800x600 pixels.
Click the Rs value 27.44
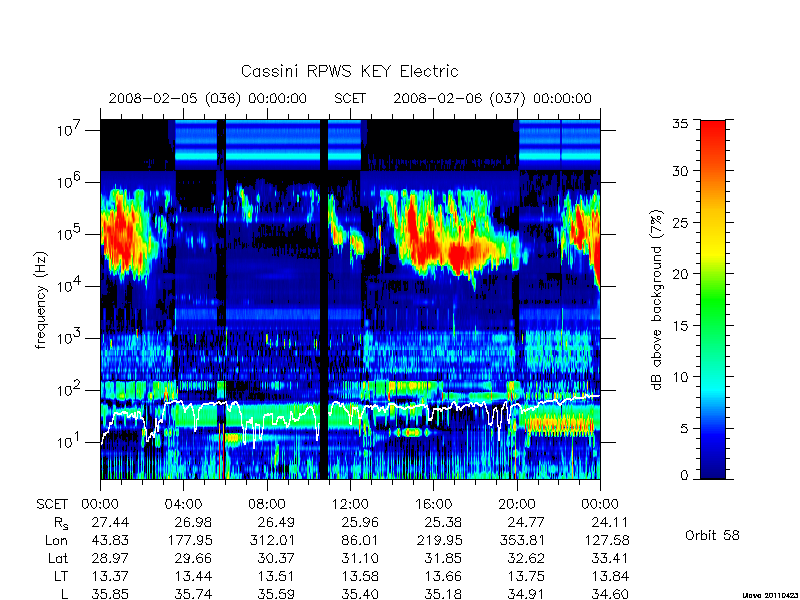point(110,522)
